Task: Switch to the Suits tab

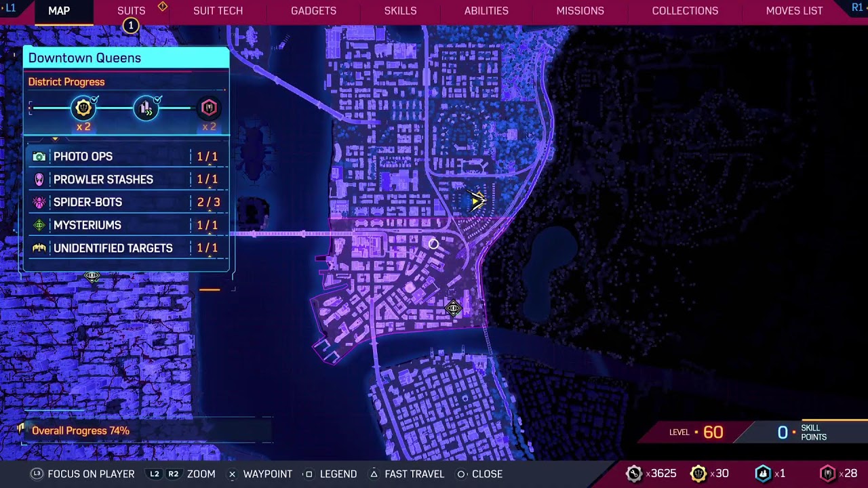Action: 132,11
